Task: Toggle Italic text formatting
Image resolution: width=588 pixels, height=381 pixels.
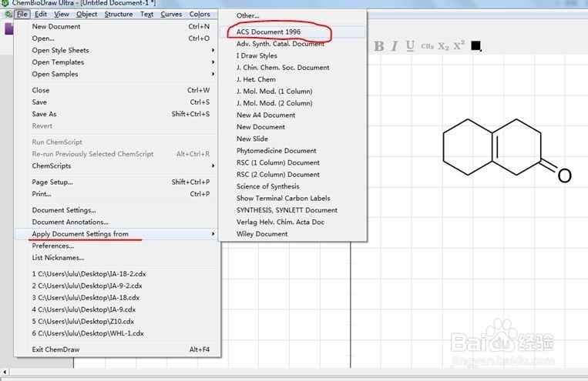Action: (395, 46)
